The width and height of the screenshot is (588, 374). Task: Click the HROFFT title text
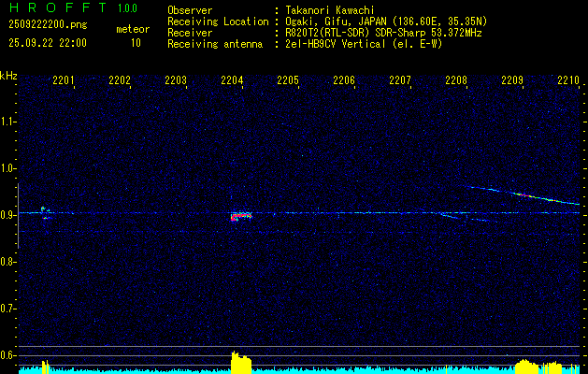[x=58, y=7]
